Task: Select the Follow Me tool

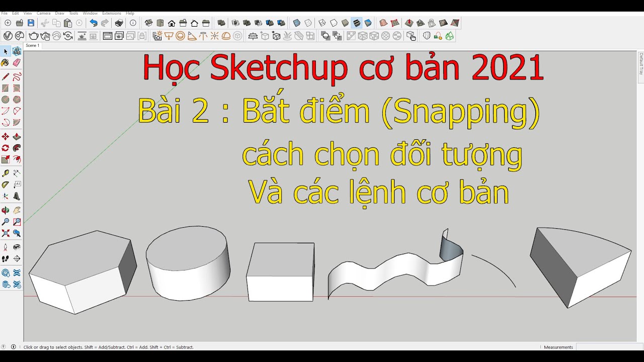Action: point(17,148)
